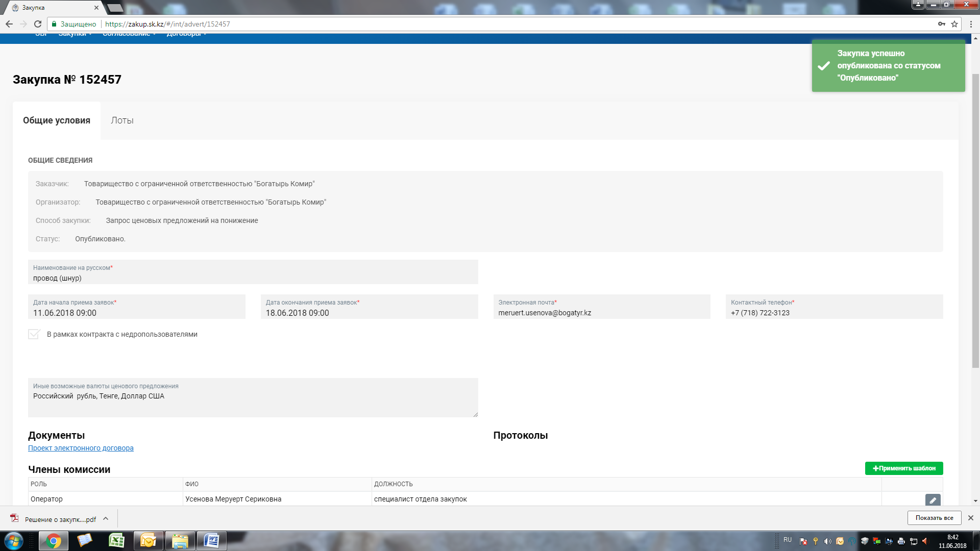Select the Общие условия tab
Viewport: 980px width, 551px height.
tap(57, 120)
